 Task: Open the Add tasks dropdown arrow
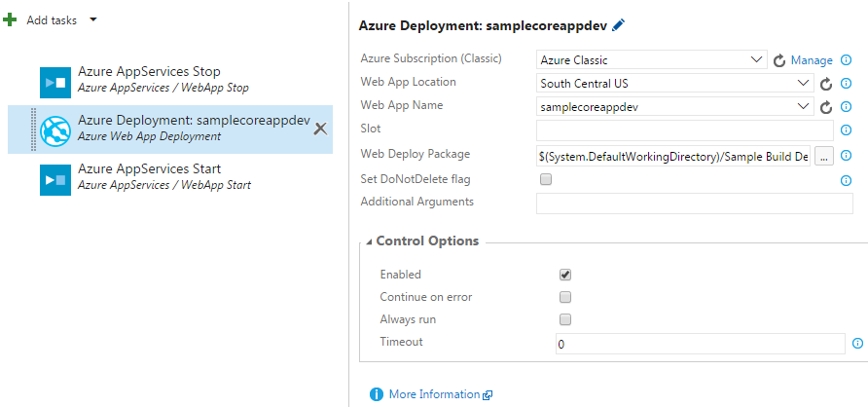pyautogui.click(x=92, y=19)
